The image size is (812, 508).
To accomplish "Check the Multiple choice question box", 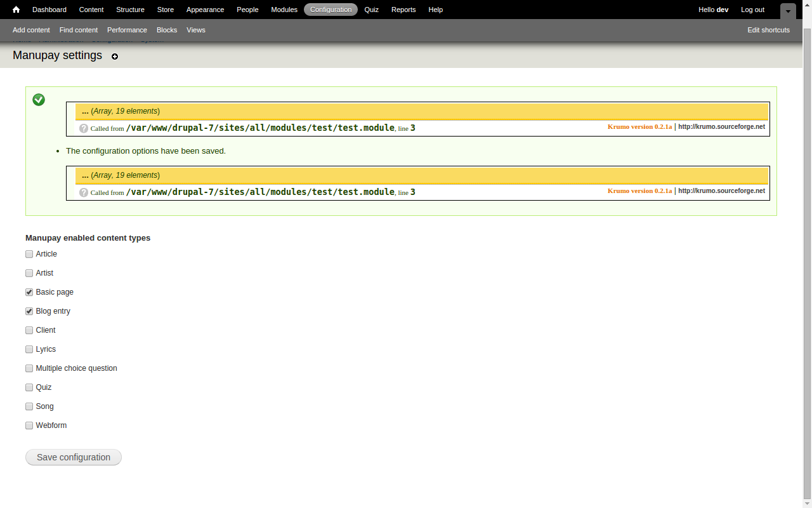I will pos(29,368).
